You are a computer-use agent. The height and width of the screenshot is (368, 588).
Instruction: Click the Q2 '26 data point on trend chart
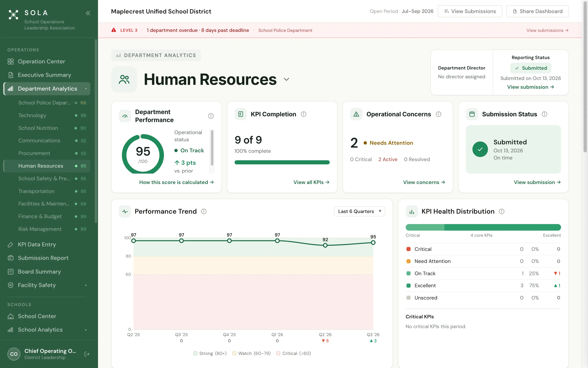coord(325,245)
